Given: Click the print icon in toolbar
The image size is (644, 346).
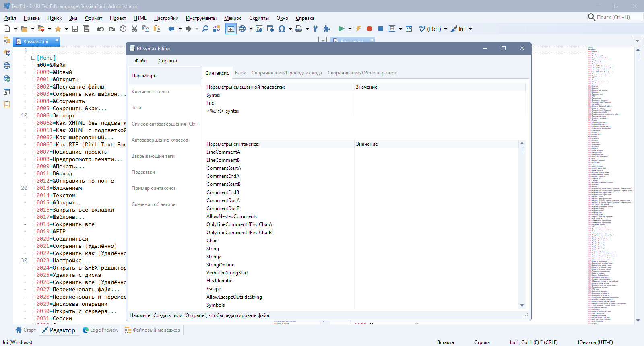Looking at the screenshot, I should point(299,29).
